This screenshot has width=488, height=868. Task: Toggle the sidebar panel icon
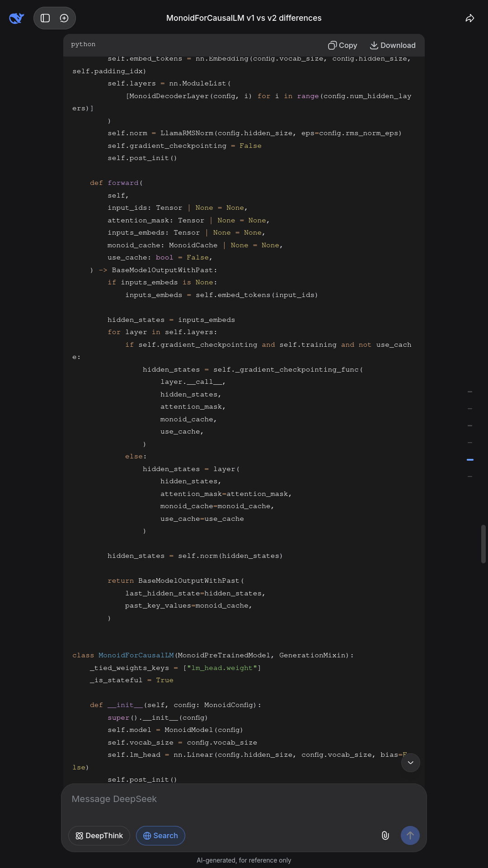tap(45, 18)
